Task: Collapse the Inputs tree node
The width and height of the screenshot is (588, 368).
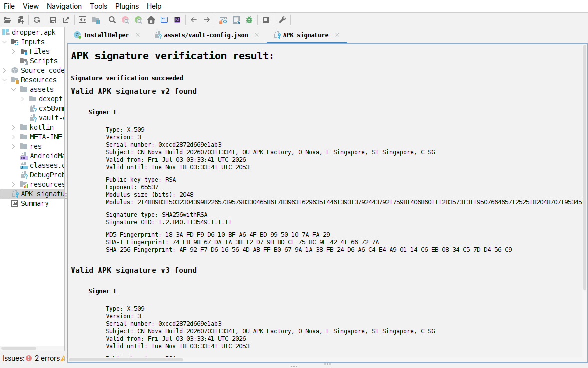Action: [x=5, y=42]
